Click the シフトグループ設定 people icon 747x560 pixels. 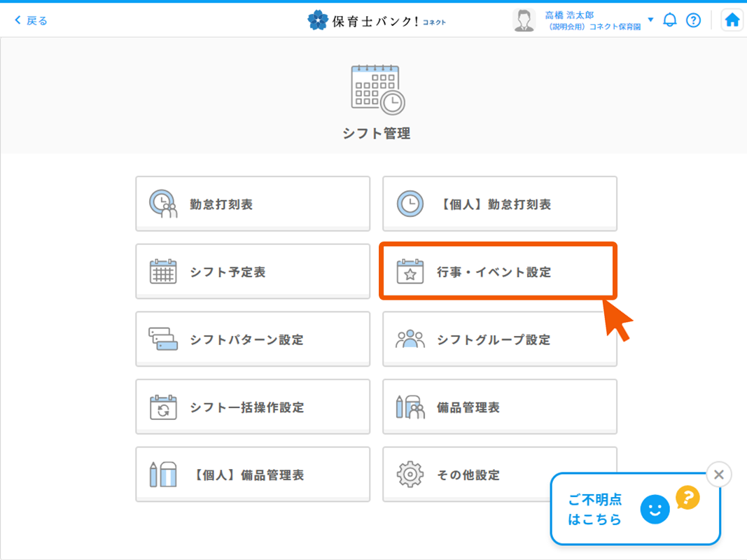tap(410, 340)
